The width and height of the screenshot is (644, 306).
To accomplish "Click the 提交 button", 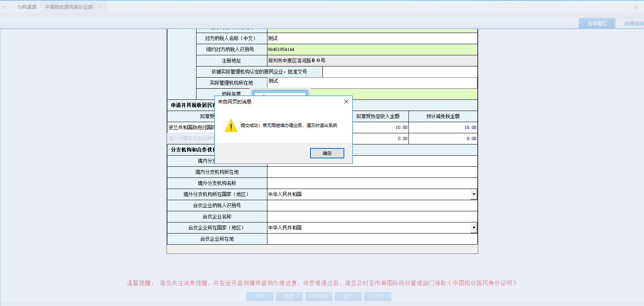I will pos(348,296).
